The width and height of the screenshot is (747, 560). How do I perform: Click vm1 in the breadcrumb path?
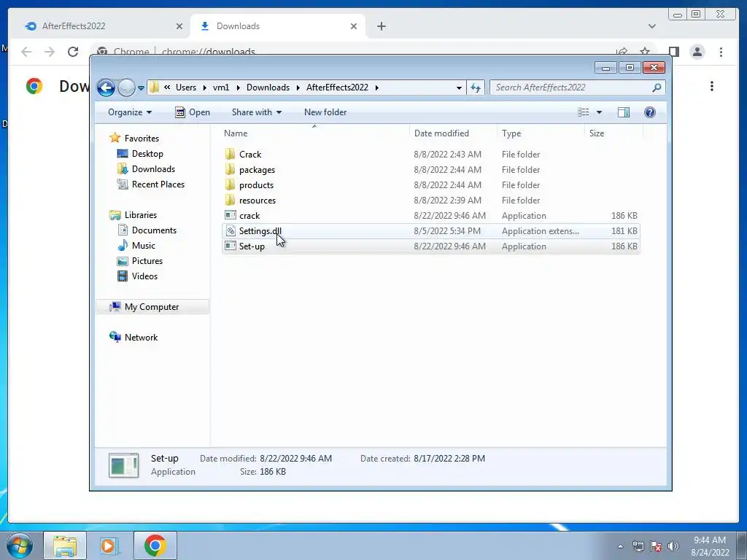(221, 87)
